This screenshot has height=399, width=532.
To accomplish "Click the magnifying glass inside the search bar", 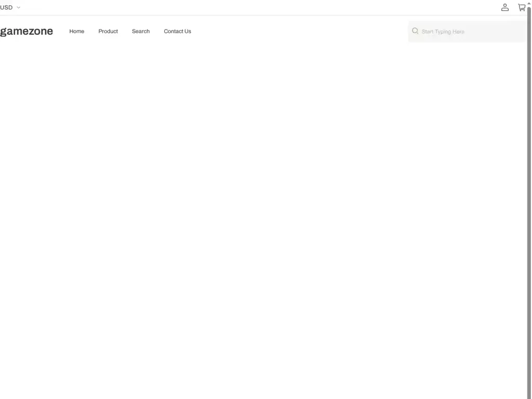I will [x=415, y=31].
